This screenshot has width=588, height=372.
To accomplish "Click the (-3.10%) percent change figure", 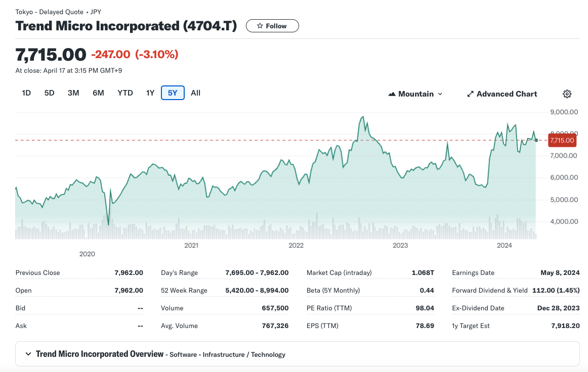I will (x=157, y=55).
